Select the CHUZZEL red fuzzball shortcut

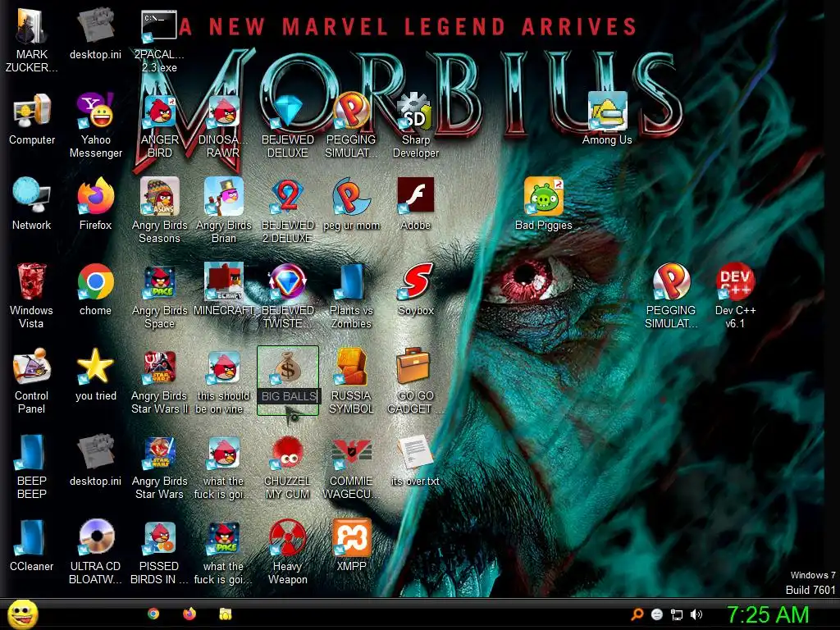[x=288, y=453]
